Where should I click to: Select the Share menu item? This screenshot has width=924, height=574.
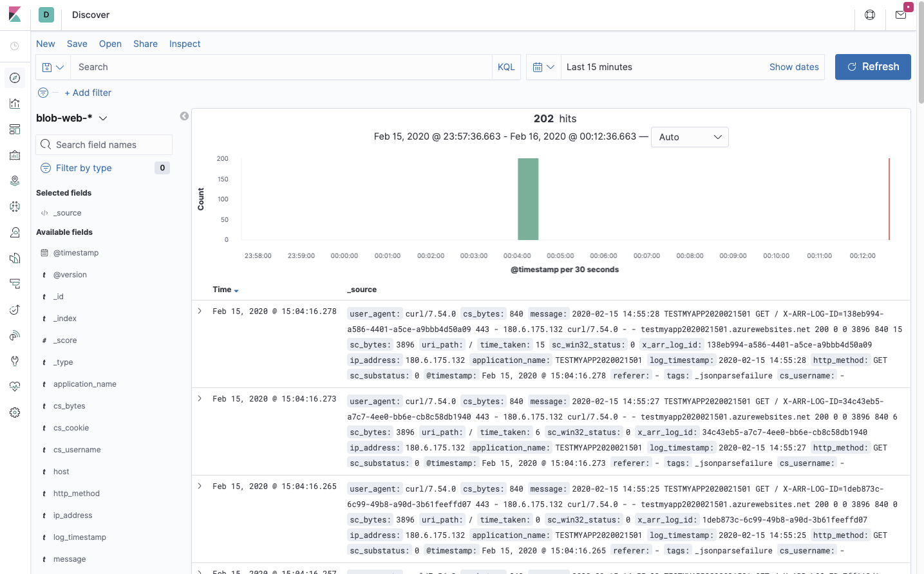click(146, 44)
